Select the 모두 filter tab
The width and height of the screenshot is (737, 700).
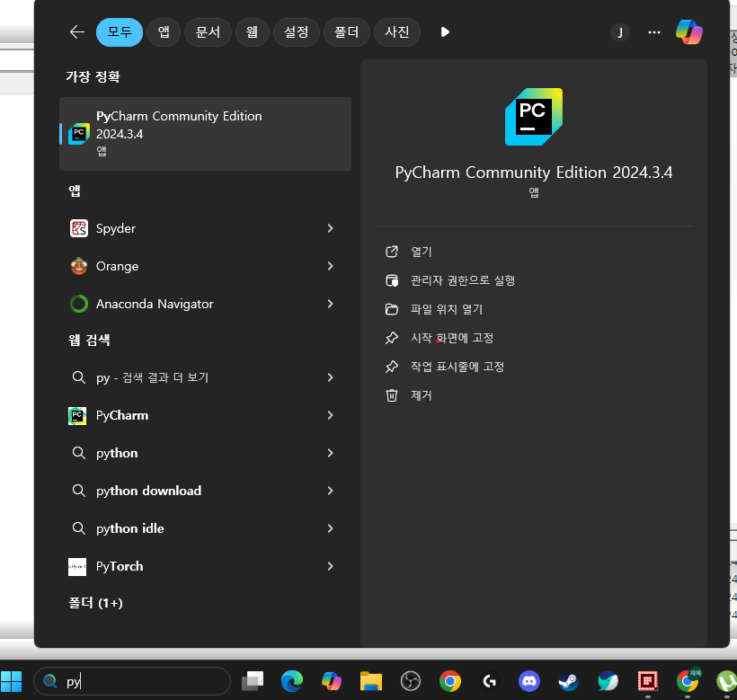[120, 32]
